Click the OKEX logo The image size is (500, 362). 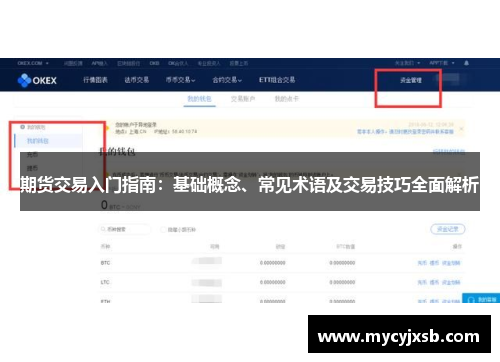click(x=37, y=80)
